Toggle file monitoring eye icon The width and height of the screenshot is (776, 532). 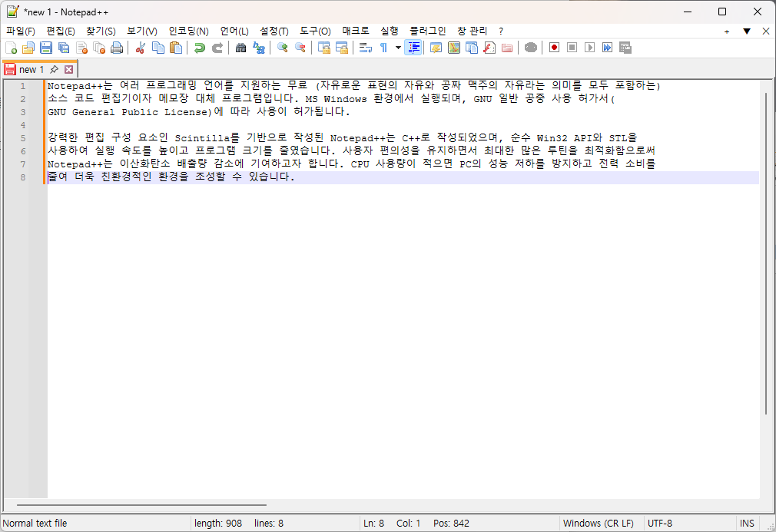(531, 48)
